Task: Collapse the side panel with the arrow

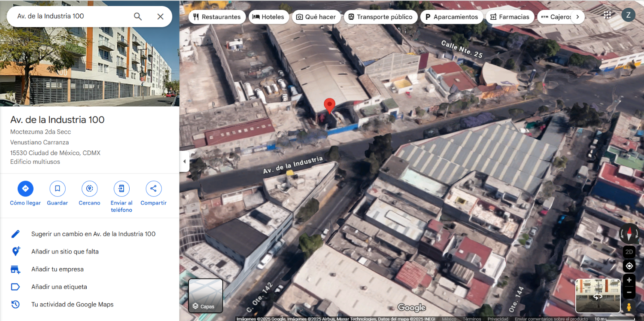Action: click(x=185, y=162)
